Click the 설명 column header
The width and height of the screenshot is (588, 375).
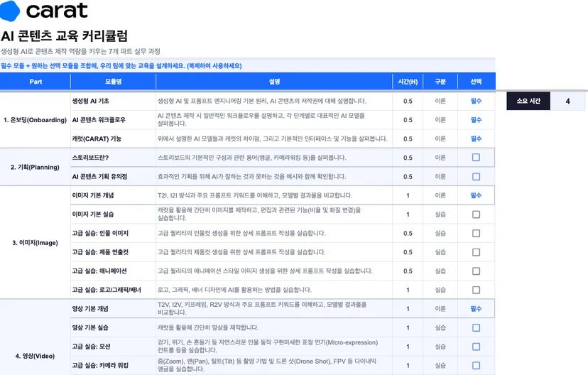(274, 82)
